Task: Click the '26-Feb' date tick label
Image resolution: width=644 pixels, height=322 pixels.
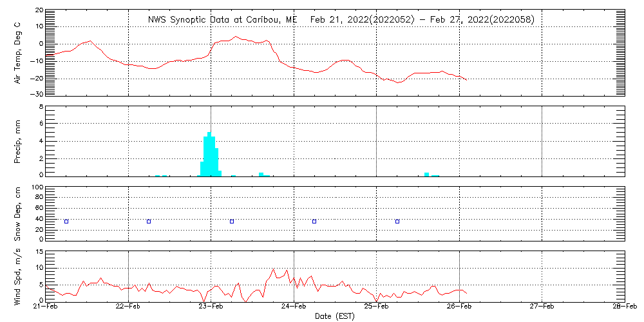Action: coord(459,307)
